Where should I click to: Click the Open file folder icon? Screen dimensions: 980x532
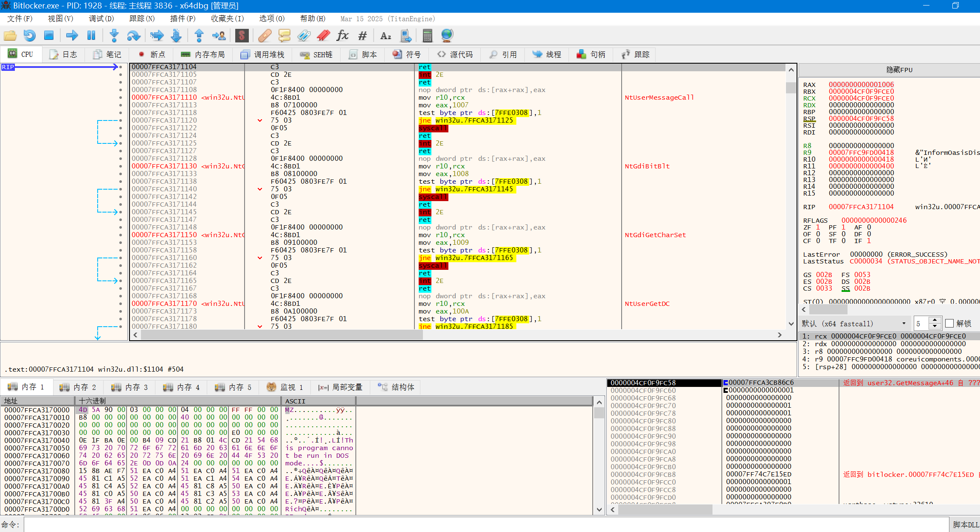(x=10, y=36)
